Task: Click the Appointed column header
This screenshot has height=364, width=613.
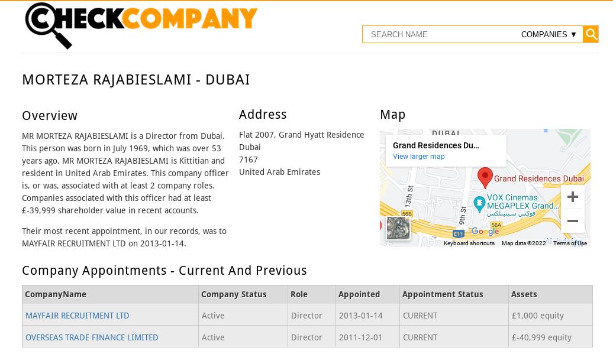Action: point(359,294)
